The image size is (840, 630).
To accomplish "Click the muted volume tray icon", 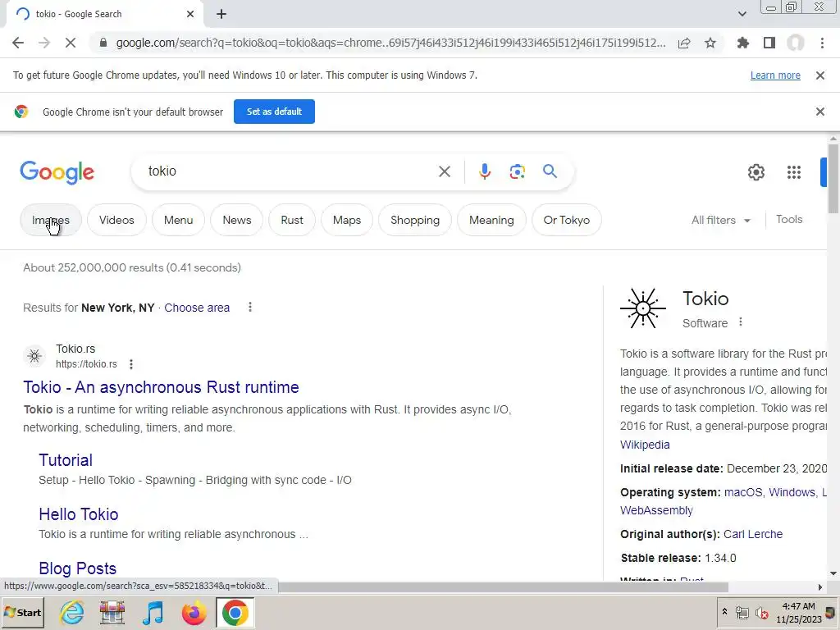I will [762, 612].
